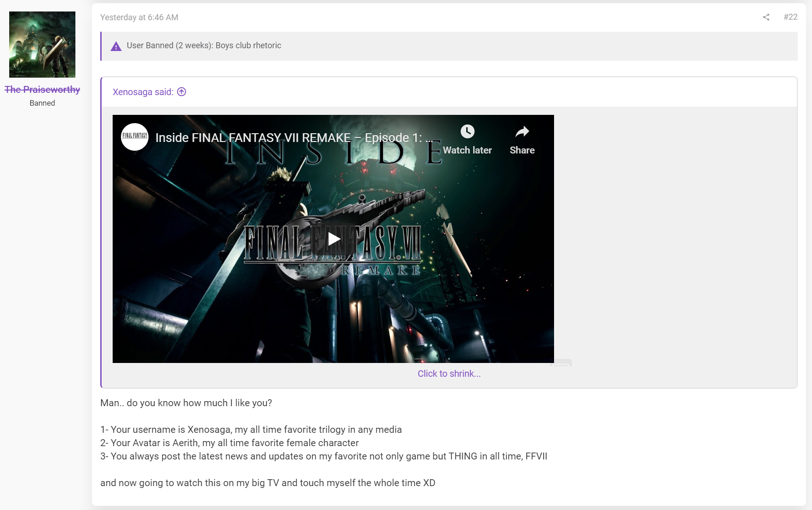Click the ban warning triangle icon
The height and width of the screenshot is (510, 812).
[116, 46]
